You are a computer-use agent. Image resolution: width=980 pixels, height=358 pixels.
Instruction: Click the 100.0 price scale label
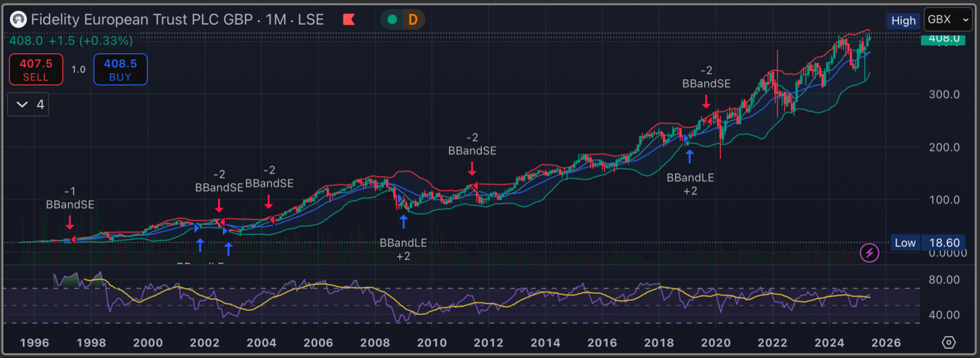point(944,200)
